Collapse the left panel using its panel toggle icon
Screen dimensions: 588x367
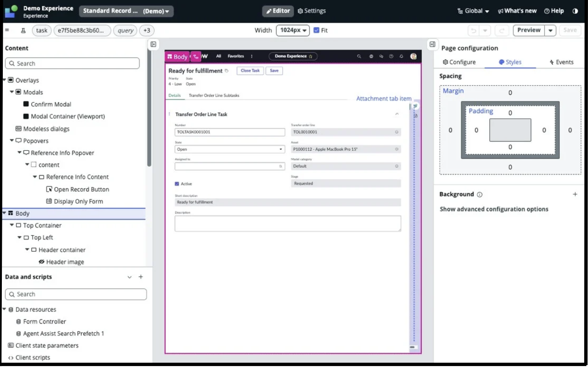[x=153, y=44]
